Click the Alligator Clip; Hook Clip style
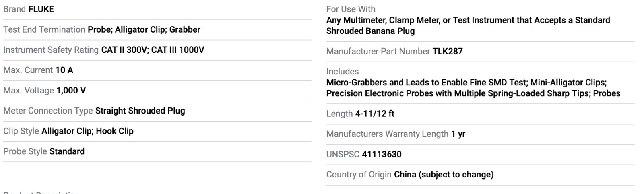This screenshot has height=194, width=644. pyautogui.click(x=87, y=131)
